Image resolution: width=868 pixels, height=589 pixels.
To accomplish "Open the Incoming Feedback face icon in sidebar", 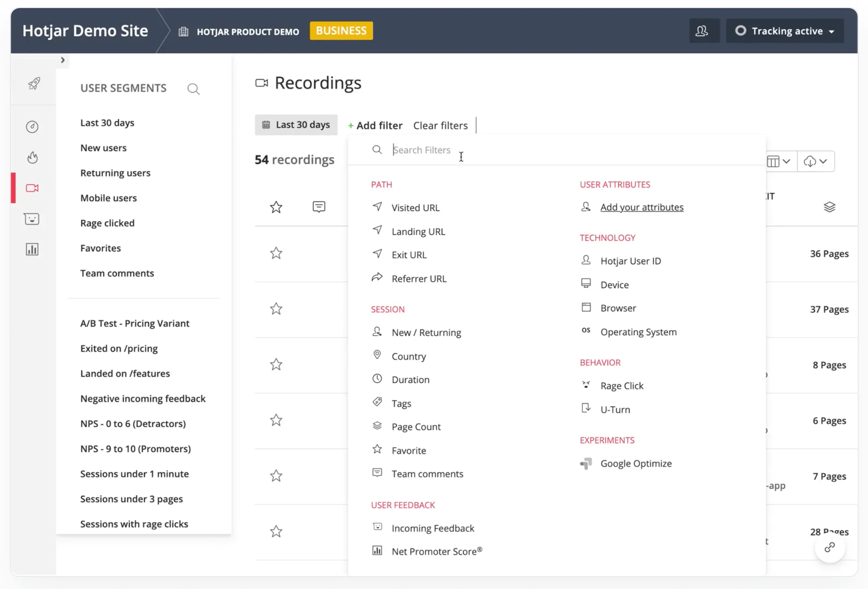I will tap(32, 219).
